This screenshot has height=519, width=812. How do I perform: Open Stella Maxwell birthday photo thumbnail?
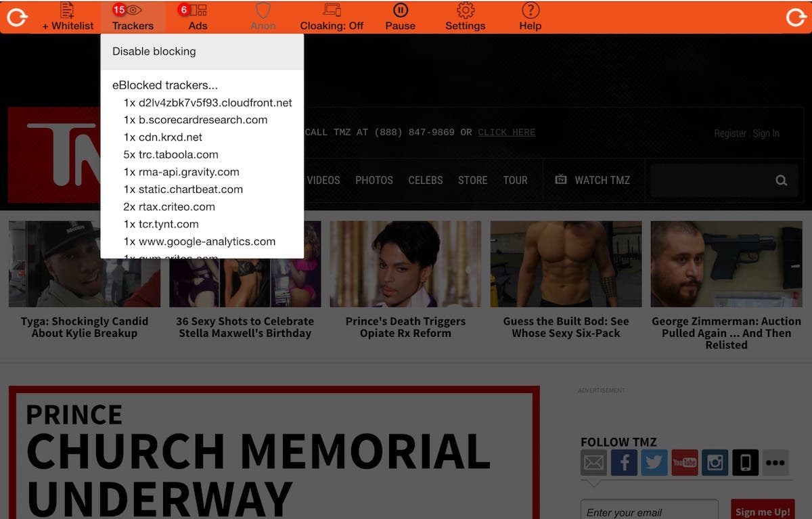pos(245,264)
